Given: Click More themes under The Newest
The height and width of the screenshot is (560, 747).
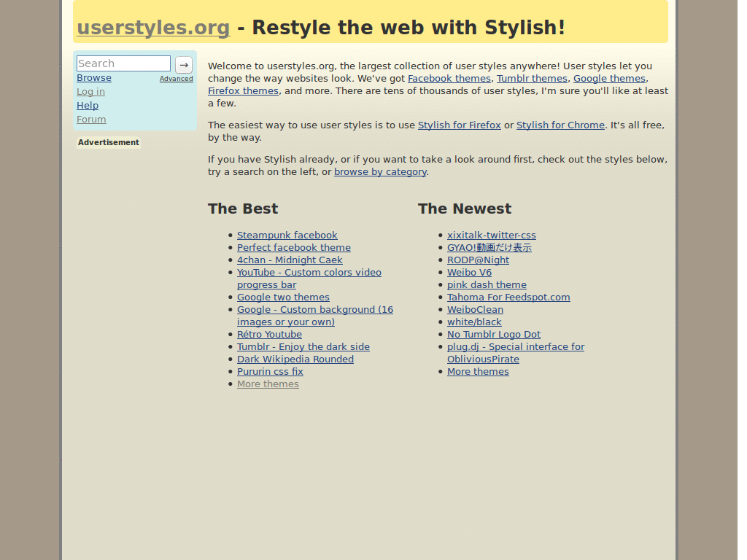Looking at the screenshot, I should pos(478,371).
